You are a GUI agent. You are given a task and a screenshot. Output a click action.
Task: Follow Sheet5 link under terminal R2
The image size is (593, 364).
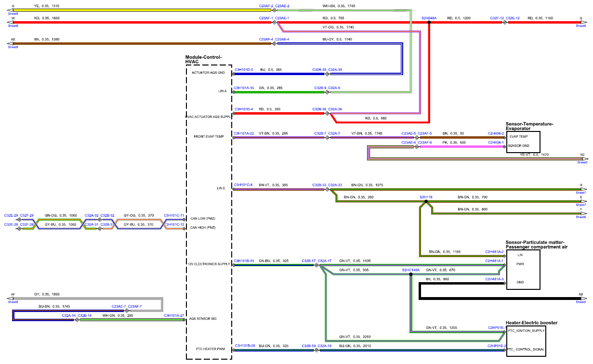pyautogui.click(x=582, y=163)
